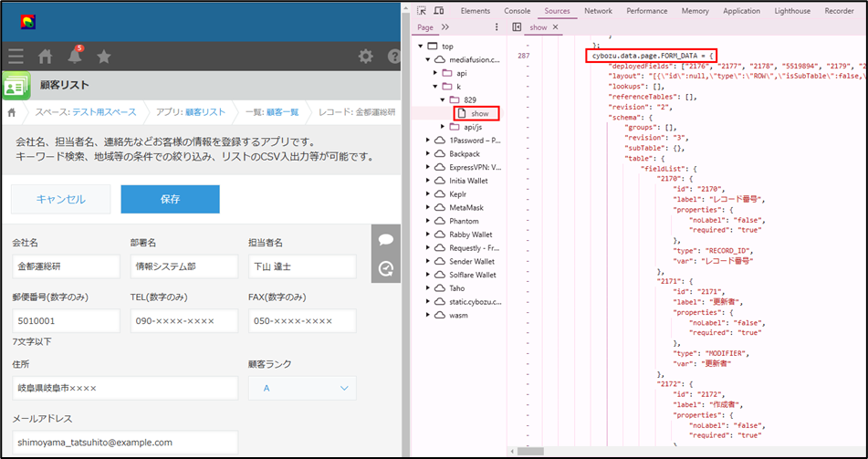
Task: Click the キャンセル cancel button
Action: point(60,199)
